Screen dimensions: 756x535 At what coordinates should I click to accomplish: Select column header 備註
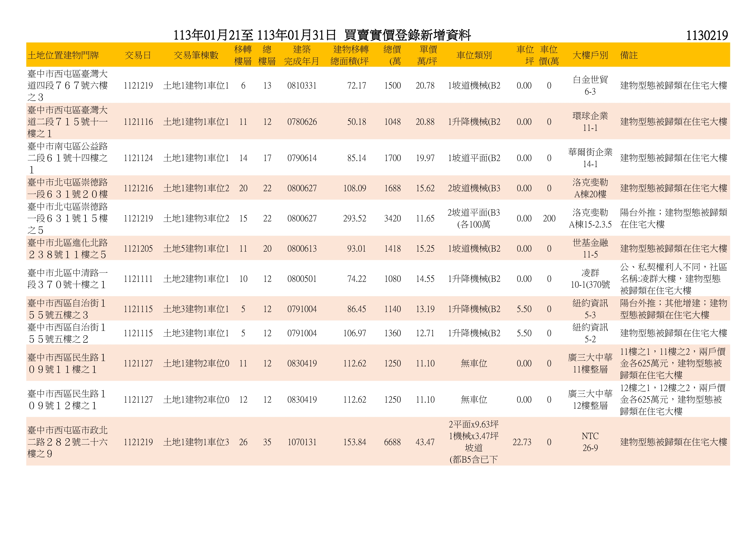tap(629, 55)
